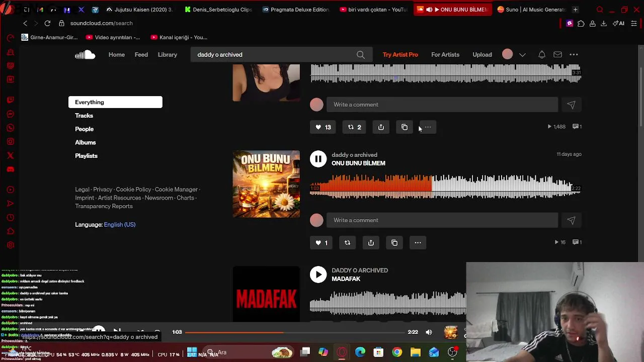Open more options for ONU BUNU BİLMEM
The height and width of the screenshot is (362, 644).
tap(418, 243)
